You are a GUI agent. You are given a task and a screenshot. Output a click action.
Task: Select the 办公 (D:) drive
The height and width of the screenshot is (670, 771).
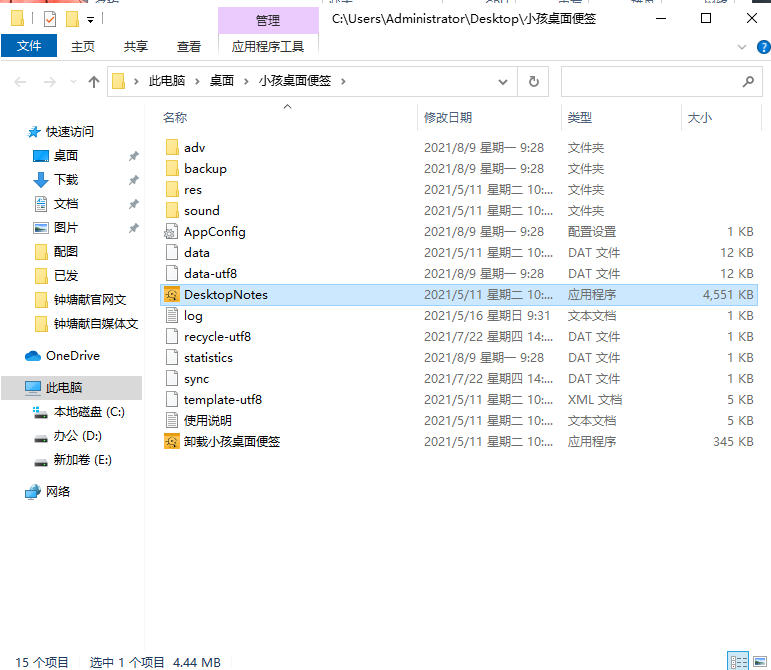click(x=78, y=436)
